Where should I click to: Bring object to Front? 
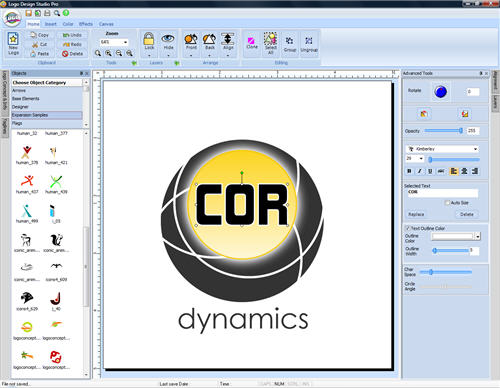click(x=191, y=39)
